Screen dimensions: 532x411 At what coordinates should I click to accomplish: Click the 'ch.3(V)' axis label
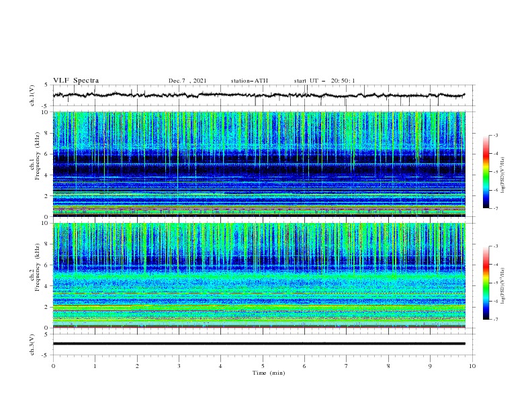click(32, 345)
